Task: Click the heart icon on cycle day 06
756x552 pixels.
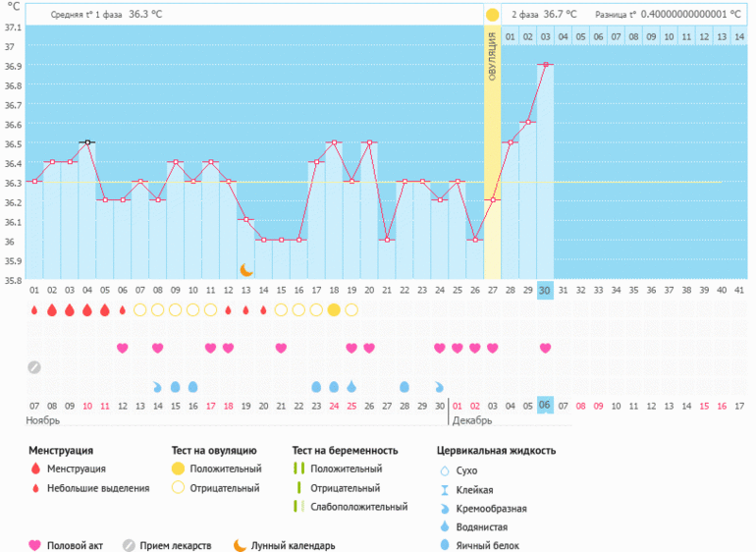Action: [x=123, y=348]
